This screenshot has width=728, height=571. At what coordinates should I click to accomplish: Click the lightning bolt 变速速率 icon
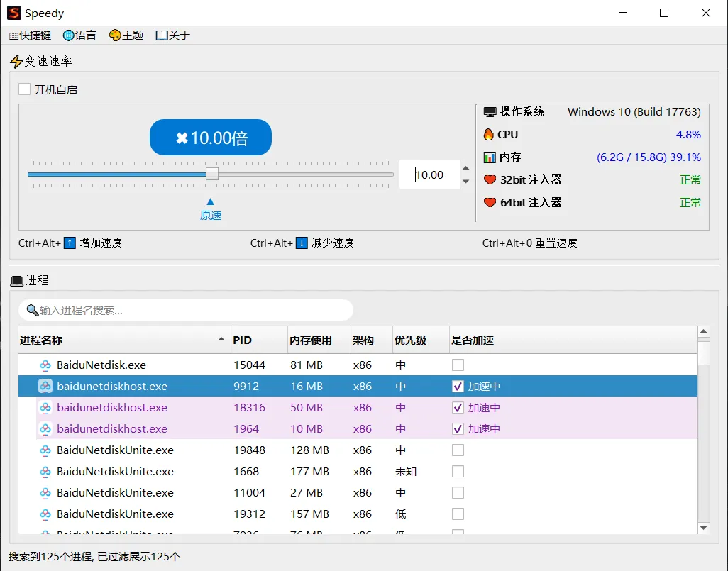tap(16, 62)
